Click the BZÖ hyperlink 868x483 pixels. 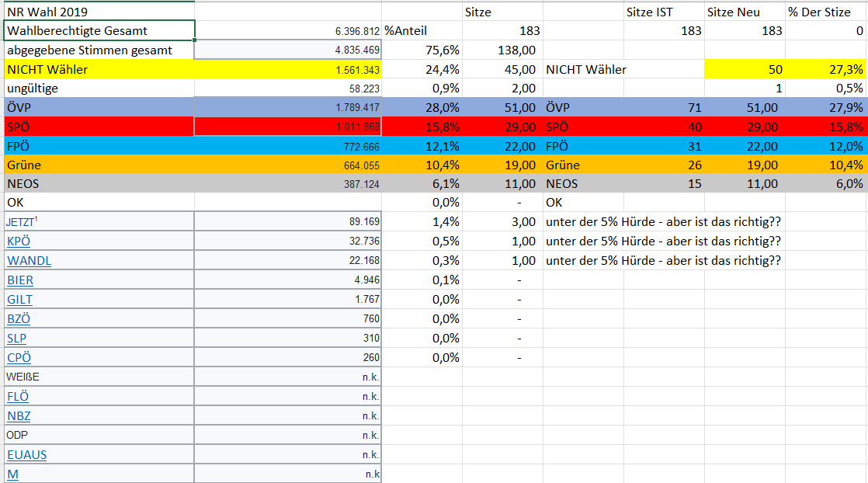point(19,319)
